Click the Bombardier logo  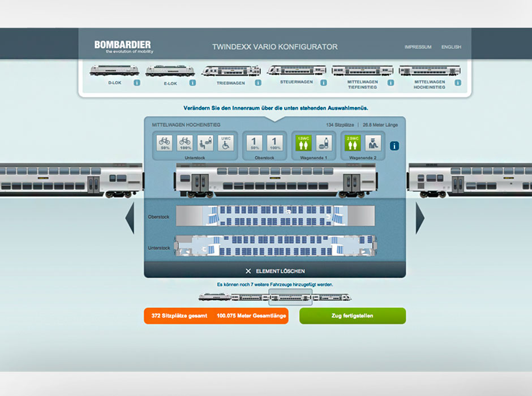tap(123, 47)
